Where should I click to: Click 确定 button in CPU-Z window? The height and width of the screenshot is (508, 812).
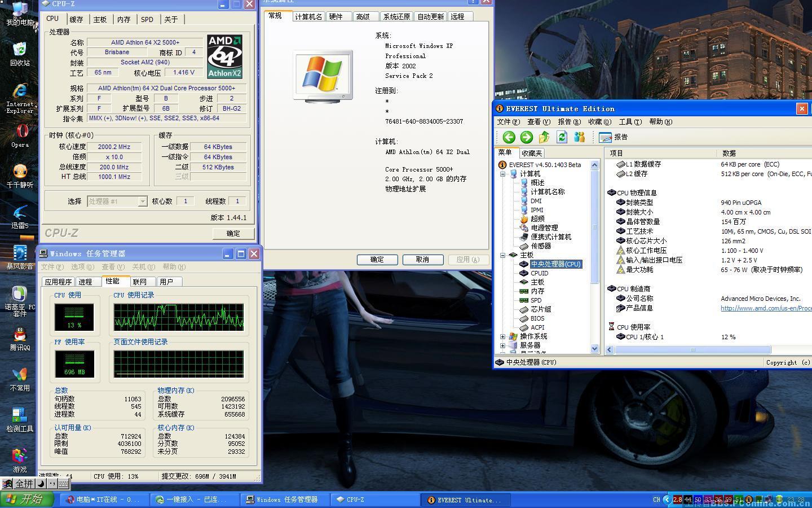[x=233, y=233]
